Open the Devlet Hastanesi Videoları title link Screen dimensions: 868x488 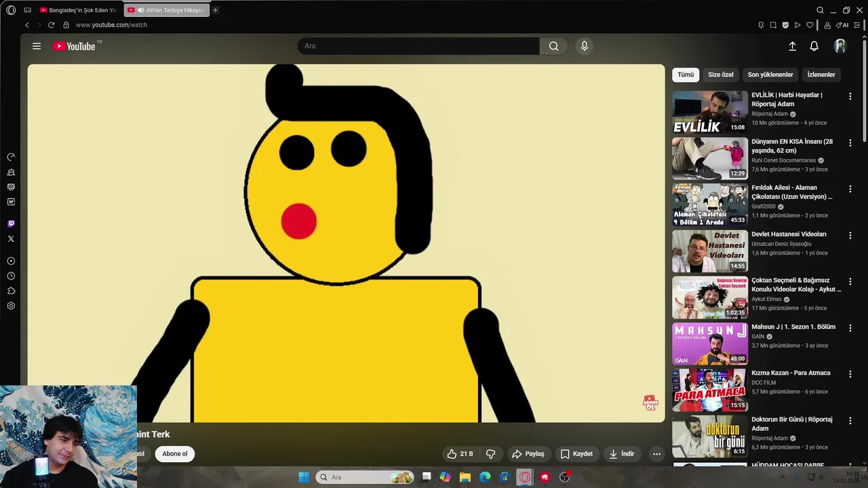(789, 234)
